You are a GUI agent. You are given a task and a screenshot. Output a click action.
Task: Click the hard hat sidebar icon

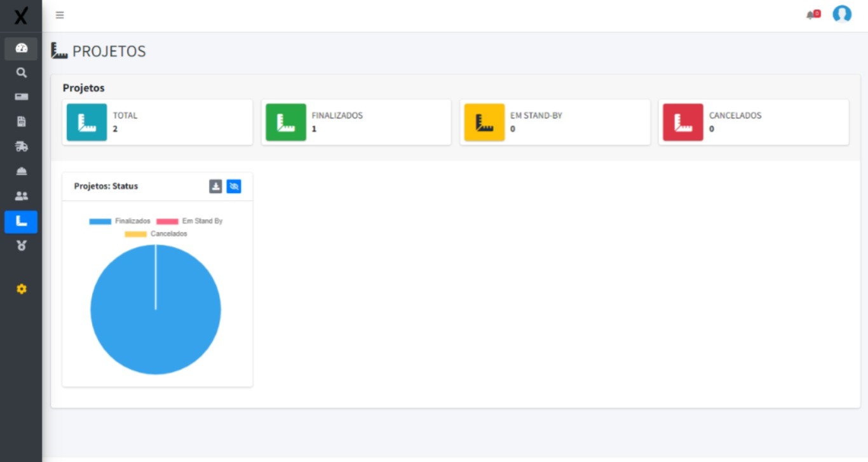tap(21, 171)
